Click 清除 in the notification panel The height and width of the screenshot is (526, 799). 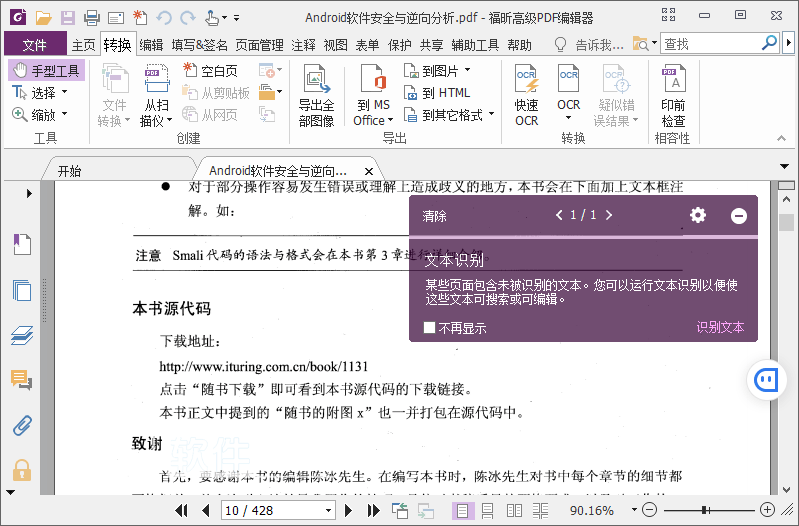[434, 216]
